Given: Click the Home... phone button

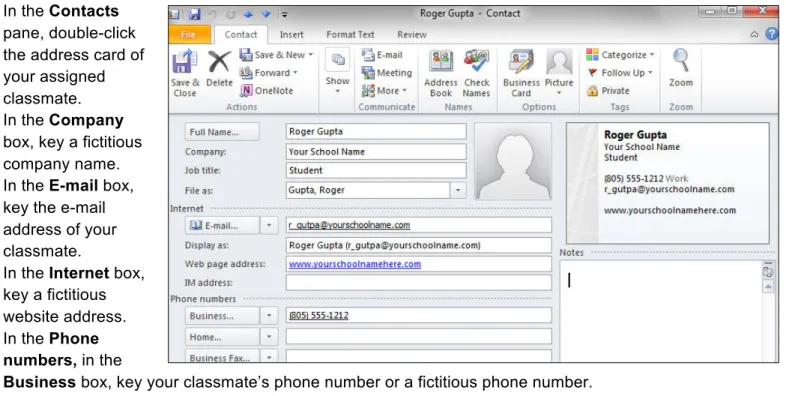Looking at the screenshot, I should point(222,337).
